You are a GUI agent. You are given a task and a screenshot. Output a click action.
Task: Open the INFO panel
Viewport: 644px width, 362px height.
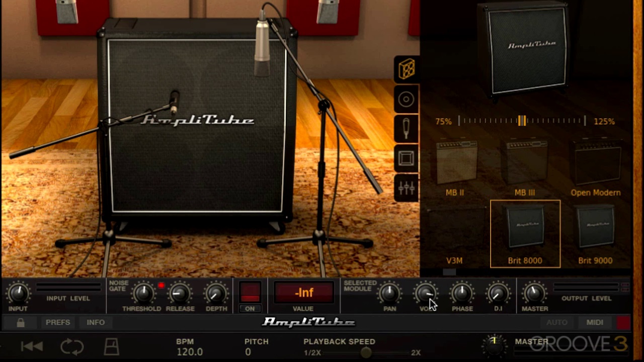(x=96, y=322)
